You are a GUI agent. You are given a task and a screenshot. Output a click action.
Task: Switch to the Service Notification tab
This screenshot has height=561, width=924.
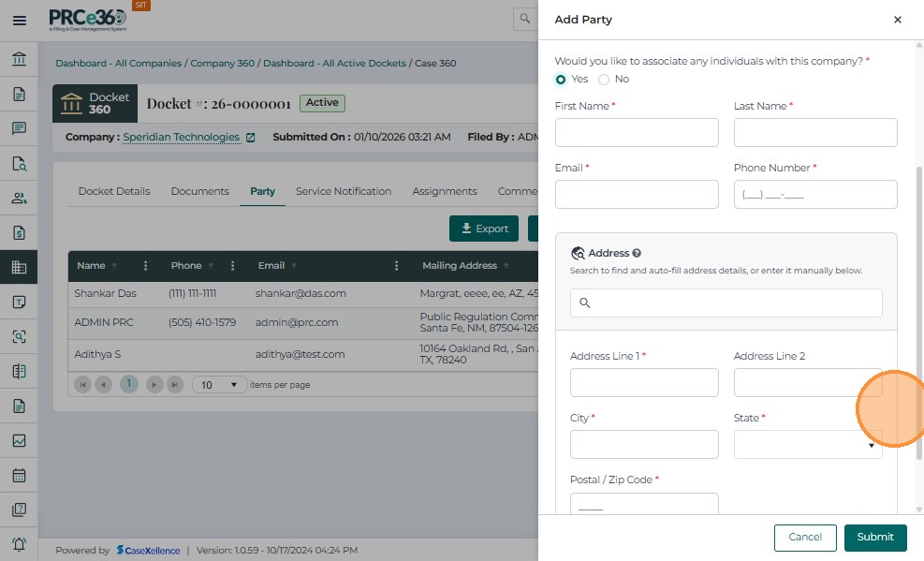coord(344,191)
